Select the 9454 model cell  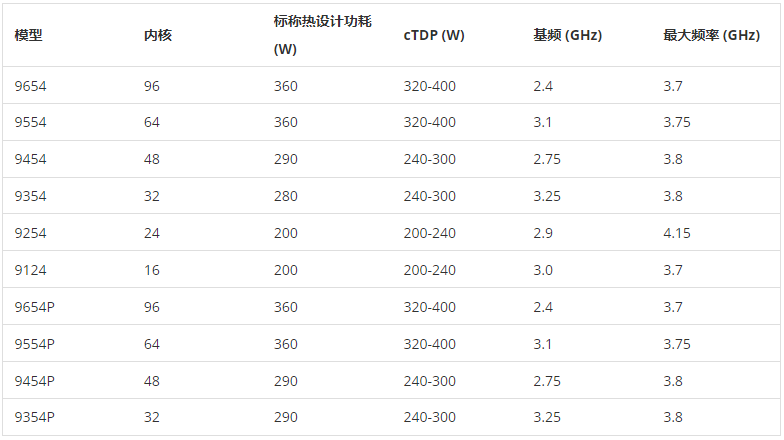pyautogui.click(x=30, y=159)
